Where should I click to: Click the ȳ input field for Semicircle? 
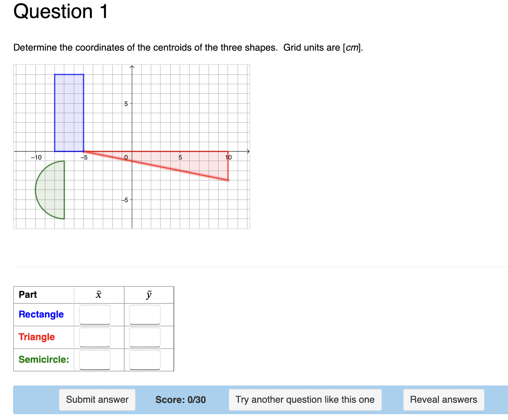[x=144, y=359]
